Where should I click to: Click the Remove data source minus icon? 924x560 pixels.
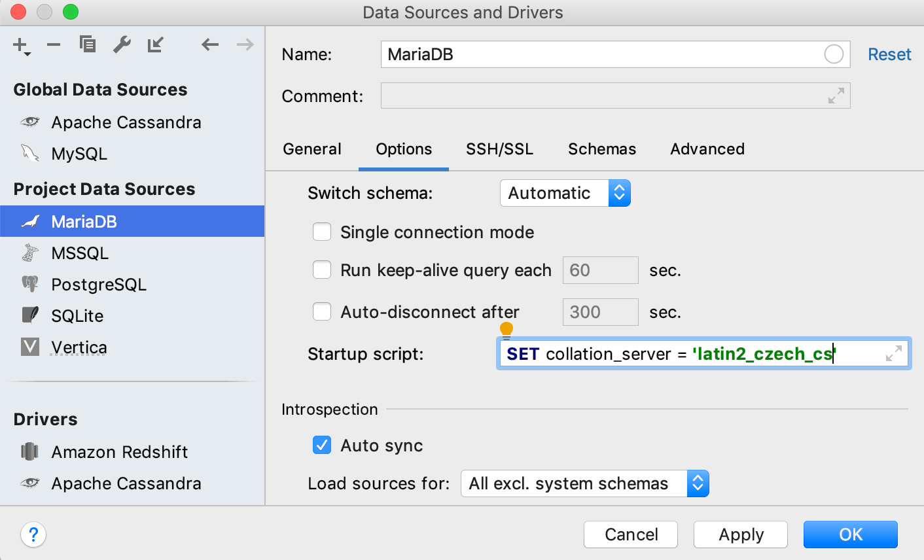point(54,44)
